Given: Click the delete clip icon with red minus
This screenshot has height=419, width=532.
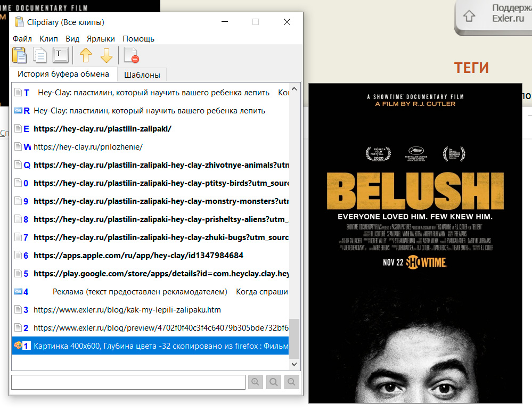Looking at the screenshot, I should 131,55.
